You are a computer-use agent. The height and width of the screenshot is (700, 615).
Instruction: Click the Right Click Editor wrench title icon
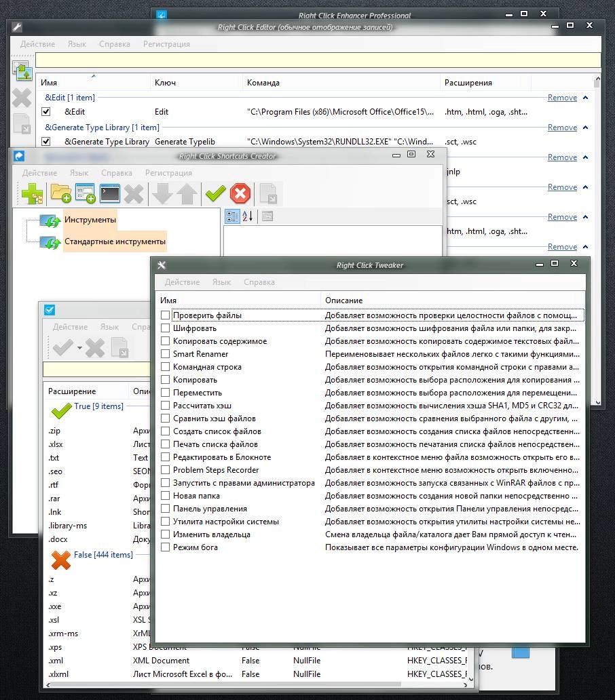[x=17, y=27]
